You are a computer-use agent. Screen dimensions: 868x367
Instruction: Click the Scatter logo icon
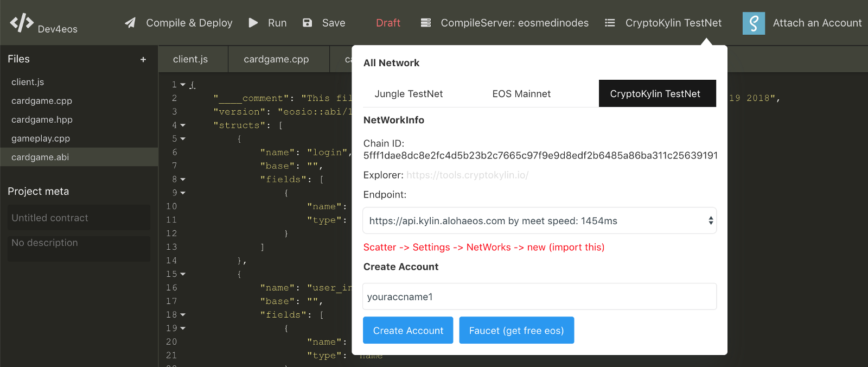pyautogui.click(x=754, y=23)
